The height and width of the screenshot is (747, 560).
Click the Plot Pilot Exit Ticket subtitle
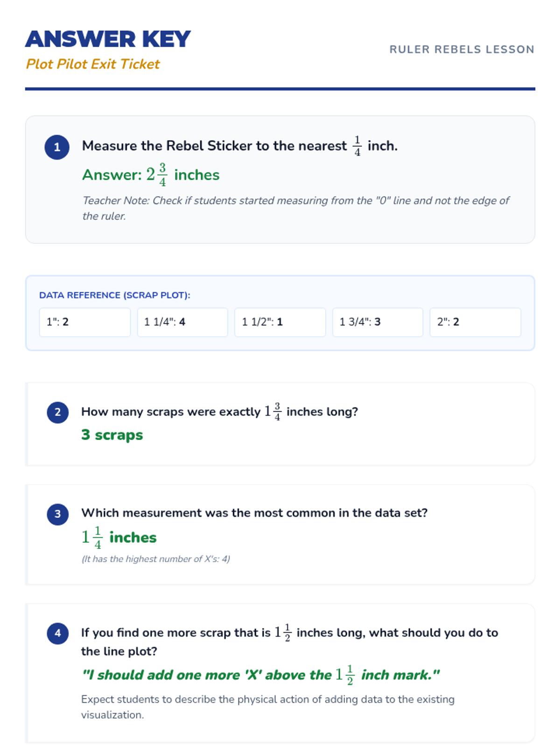point(93,64)
